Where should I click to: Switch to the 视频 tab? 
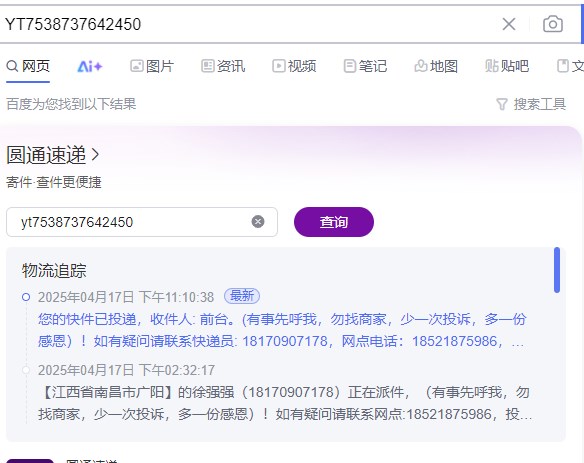point(294,66)
